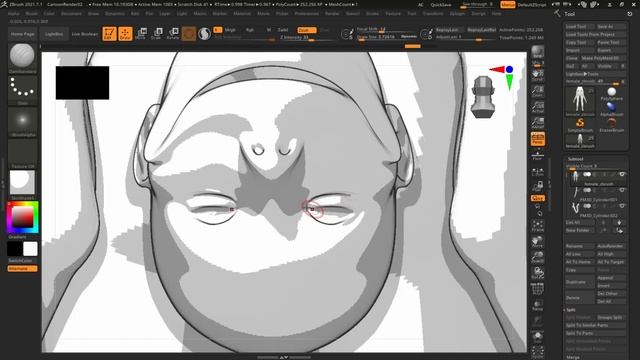Pick a color in color picker square

coord(22,217)
